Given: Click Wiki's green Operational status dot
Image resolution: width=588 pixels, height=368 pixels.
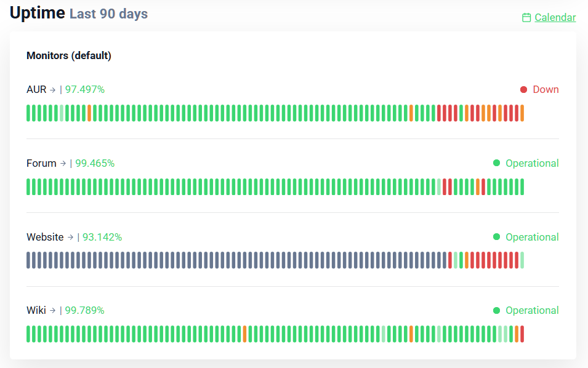Looking at the screenshot, I should click(x=497, y=311).
